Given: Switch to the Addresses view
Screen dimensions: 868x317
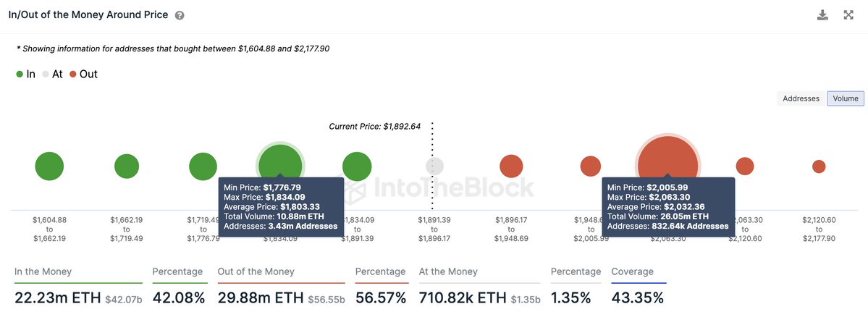Looking at the screenshot, I should click(801, 98).
